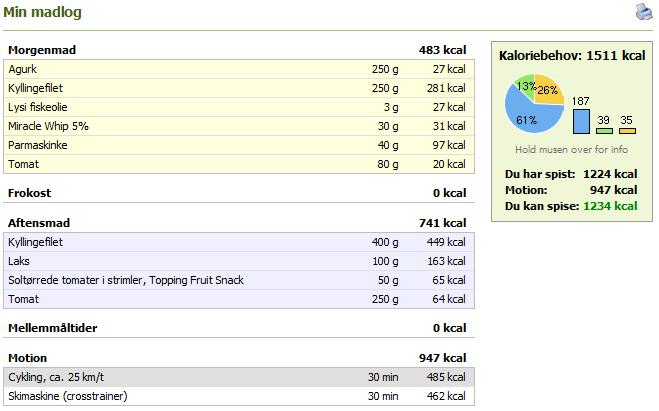Viewport: 659px width, 411px height.
Task: Click the pie chart's green 13% slice
Action: (x=525, y=85)
